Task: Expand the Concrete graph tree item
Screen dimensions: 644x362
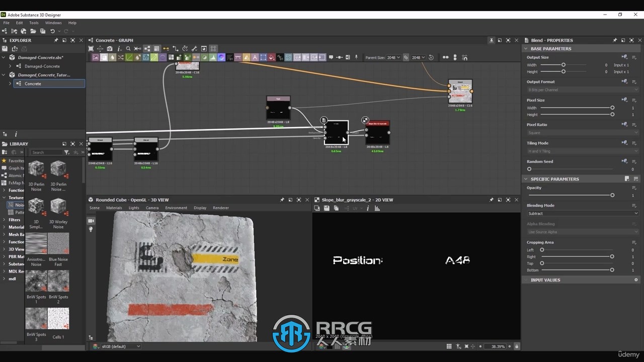Action: [x=10, y=83]
